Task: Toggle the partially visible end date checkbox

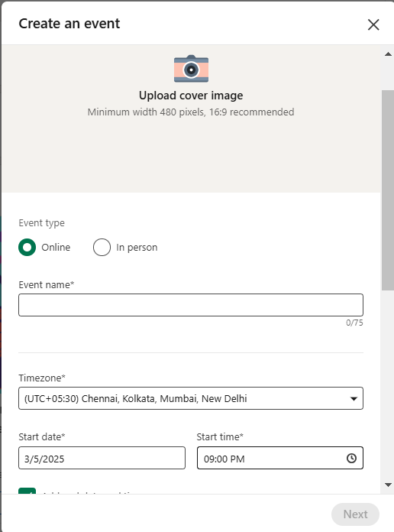Action: (x=27, y=491)
